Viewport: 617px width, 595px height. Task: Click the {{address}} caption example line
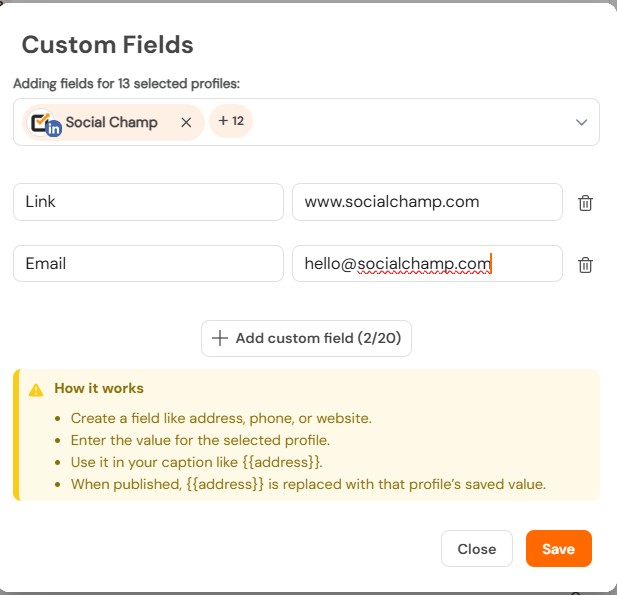196,462
